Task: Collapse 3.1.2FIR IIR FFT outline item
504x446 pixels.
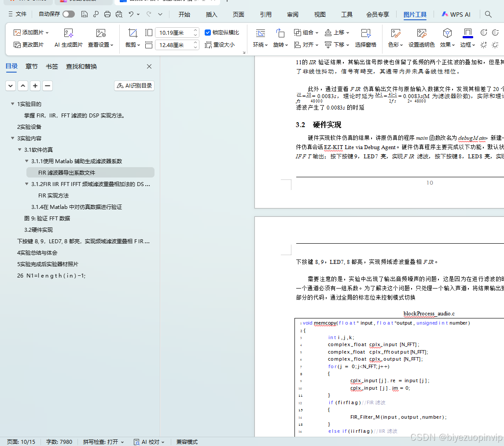Action: (x=27, y=184)
